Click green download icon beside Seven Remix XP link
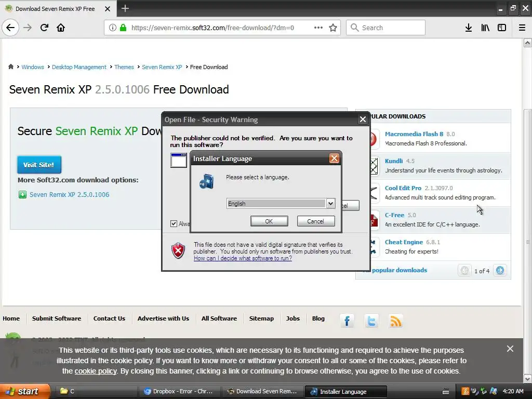The width and height of the screenshot is (532, 399). click(22, 194)
